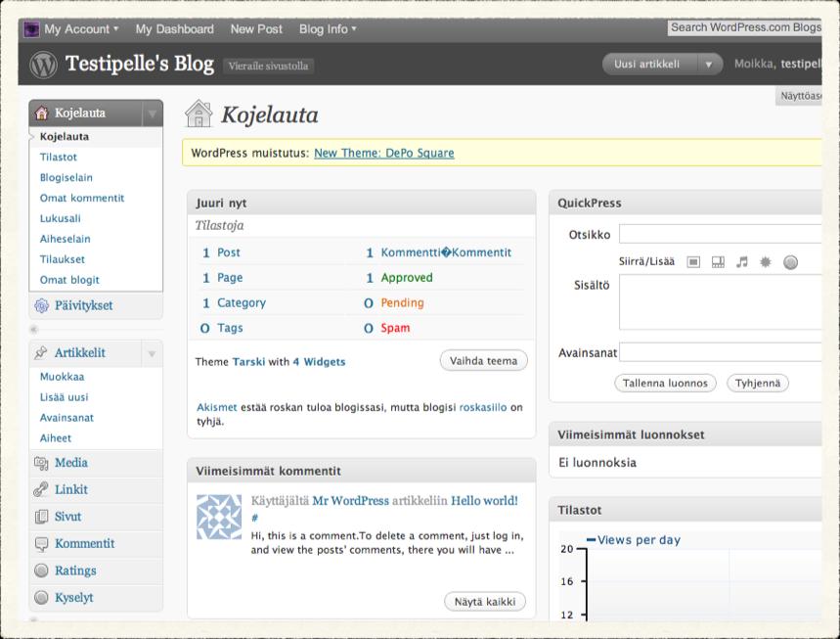Click the Kojelauta house icon in sidebar header
Image resolution: width=840 pixels, height=639 pixels.
tap(41, 114)
